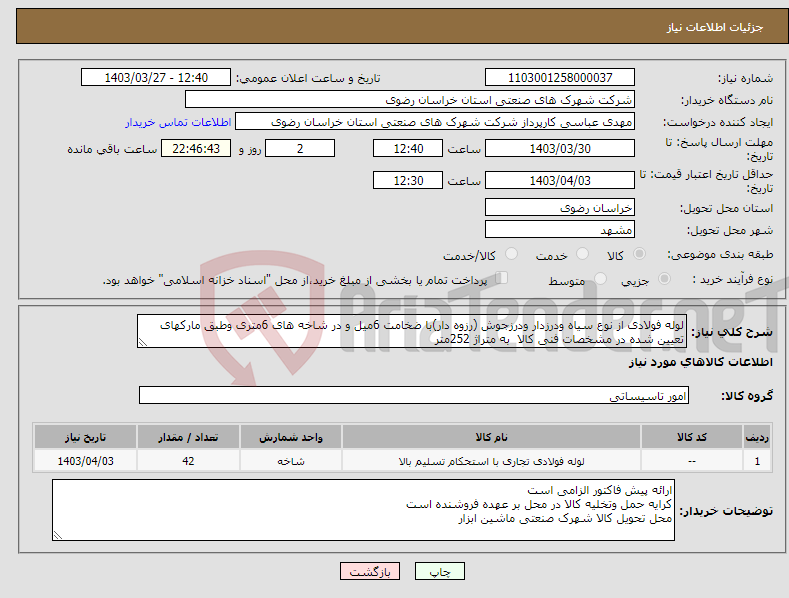Click the remaining time field 22:46:43
The image size is (789, 598).
point(196,148)
